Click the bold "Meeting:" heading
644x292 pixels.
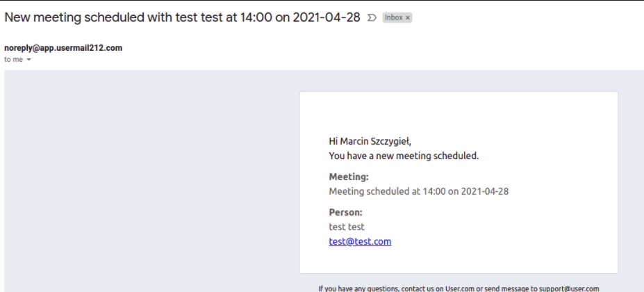click(349, 177)
